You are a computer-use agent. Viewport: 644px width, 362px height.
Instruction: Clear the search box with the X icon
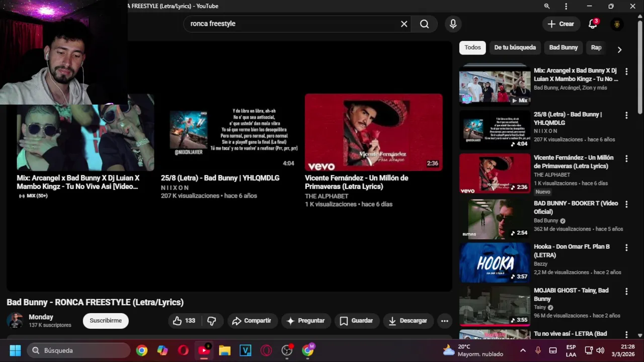pos(404,24)
